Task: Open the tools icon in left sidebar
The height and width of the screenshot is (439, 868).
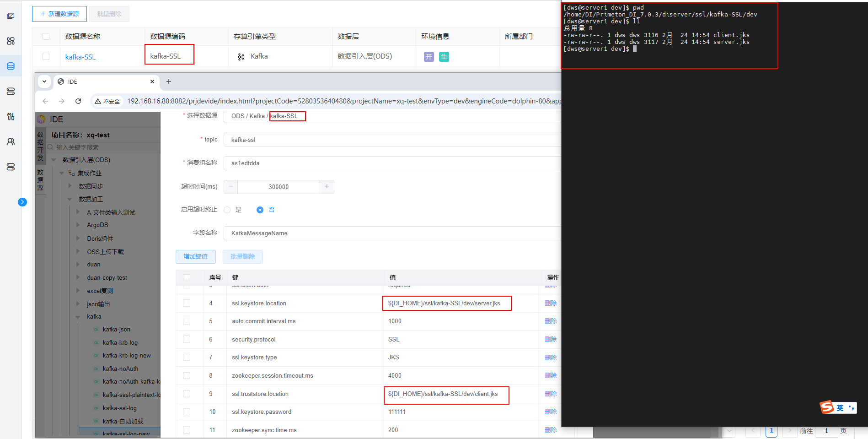Action: (11, 116)
